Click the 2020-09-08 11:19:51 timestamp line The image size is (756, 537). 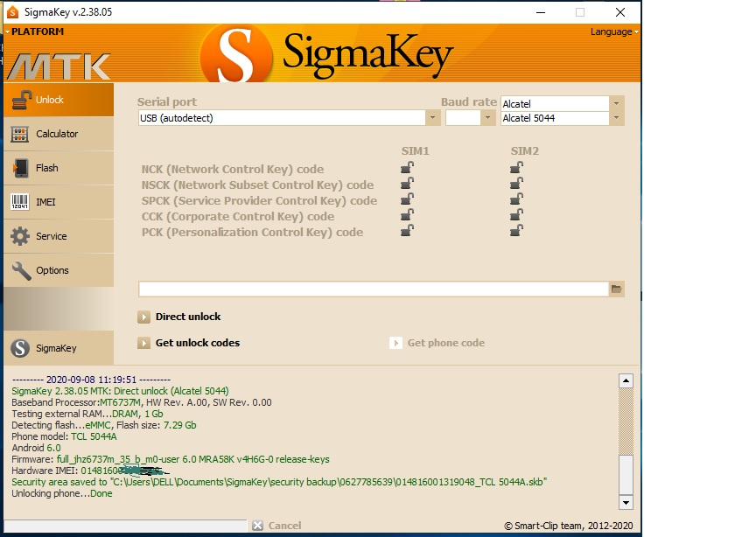click(91, 380)
